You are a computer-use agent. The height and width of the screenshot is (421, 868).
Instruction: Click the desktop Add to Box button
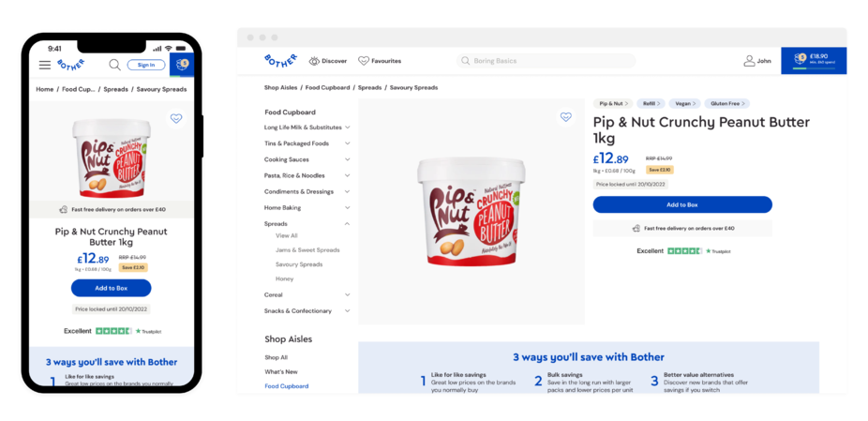[x=682, y=204]
